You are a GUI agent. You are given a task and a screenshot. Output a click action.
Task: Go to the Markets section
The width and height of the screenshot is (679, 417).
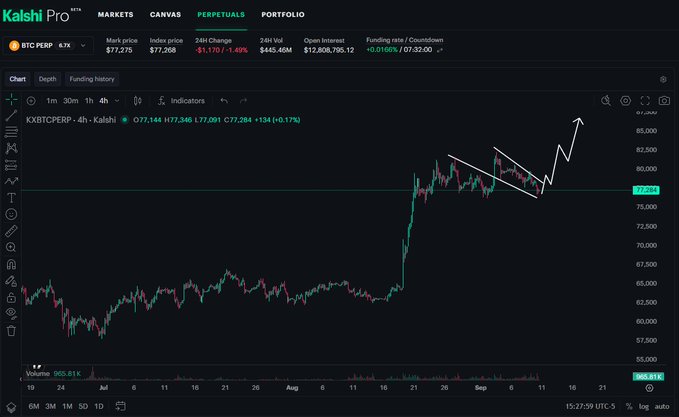tap(116, 15)
